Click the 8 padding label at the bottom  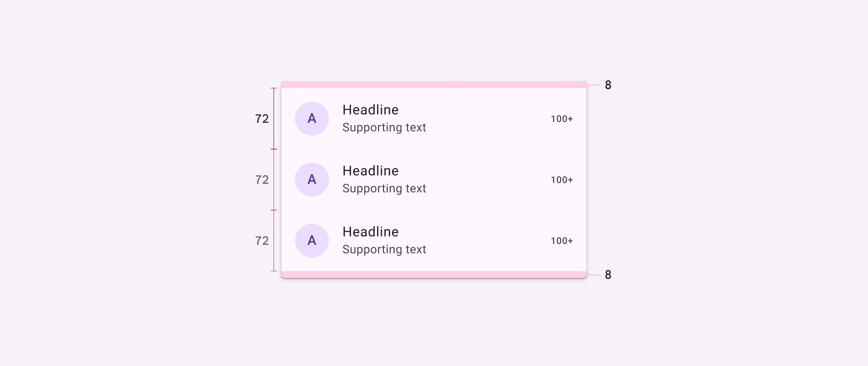click(608, 275)
